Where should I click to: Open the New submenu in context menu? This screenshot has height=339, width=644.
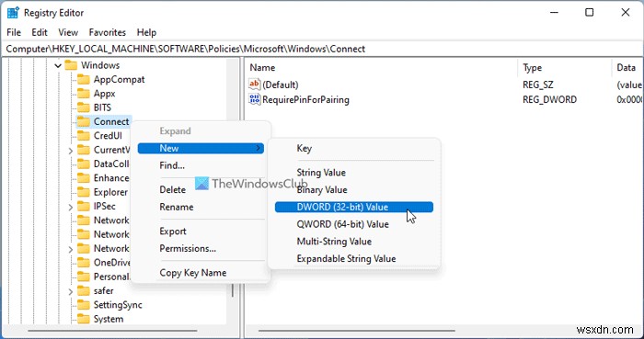pyautogui.click(x=201, y=149)
